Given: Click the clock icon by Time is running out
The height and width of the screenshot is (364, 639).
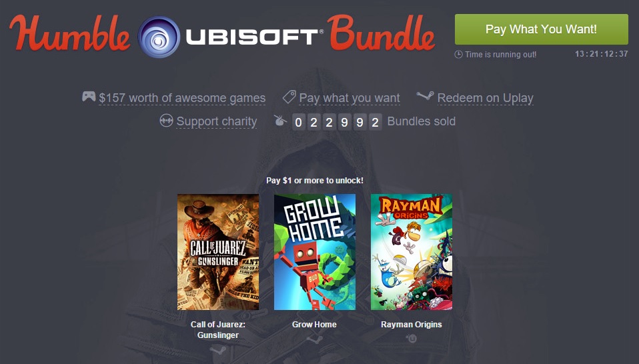Looking at the screenshot, I should coord(458,54).
